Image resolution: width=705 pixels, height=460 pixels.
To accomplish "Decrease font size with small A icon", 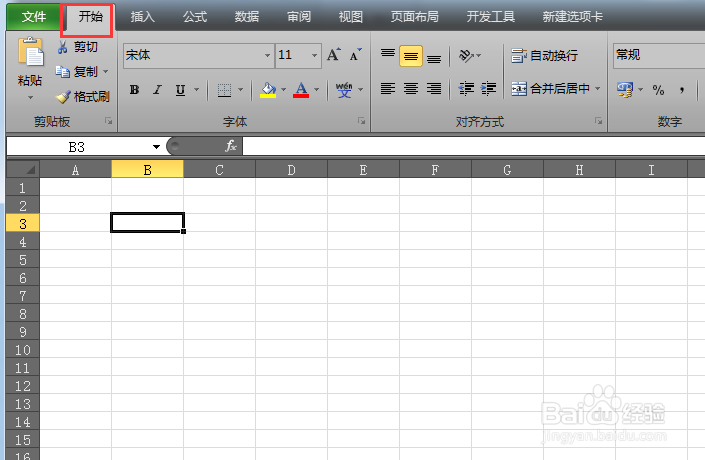I will click(x=355, y=55).
